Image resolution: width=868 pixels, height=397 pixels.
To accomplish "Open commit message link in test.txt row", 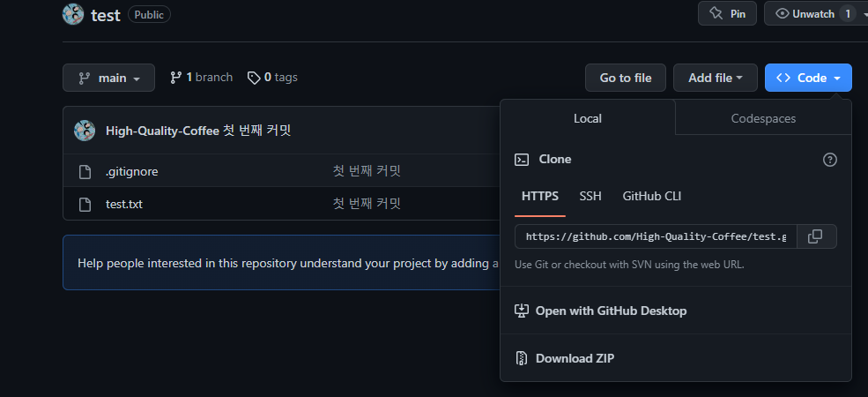I will tap(367, 204).
